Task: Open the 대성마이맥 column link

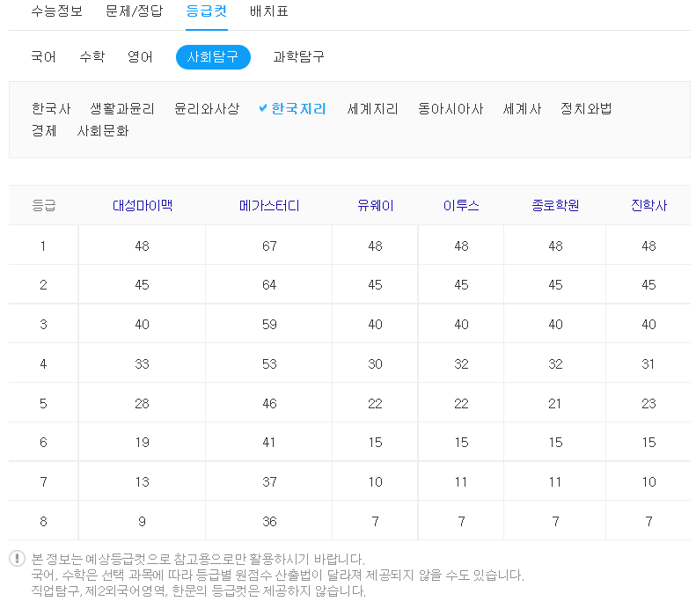Action: click(142, 206)
